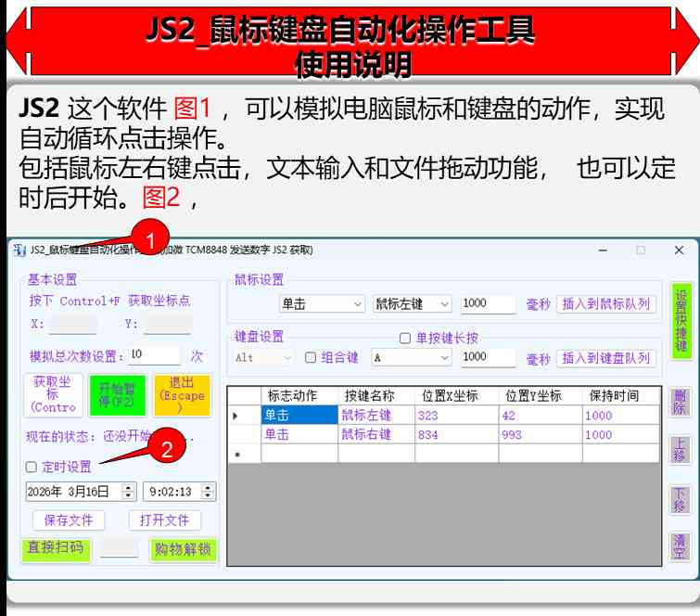This screenshot has width=700, height=616.
Task: Click the X coordinate input field
Action: pos(72,325)
